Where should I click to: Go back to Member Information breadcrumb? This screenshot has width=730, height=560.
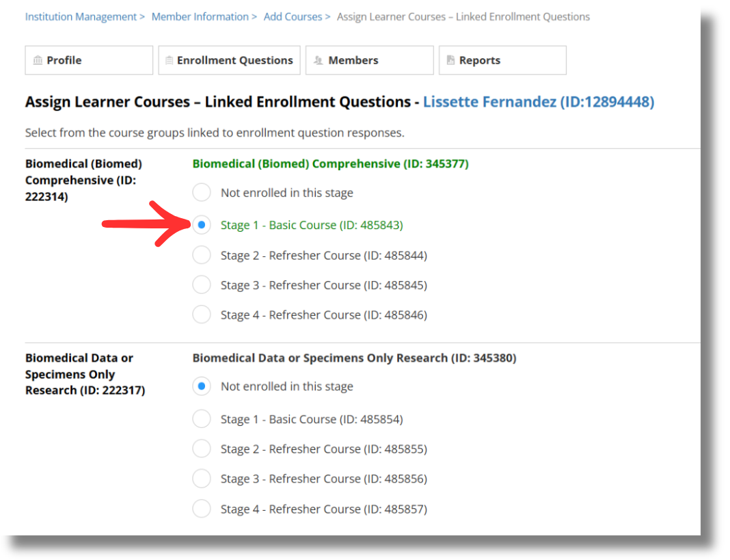tap(200, 17)
